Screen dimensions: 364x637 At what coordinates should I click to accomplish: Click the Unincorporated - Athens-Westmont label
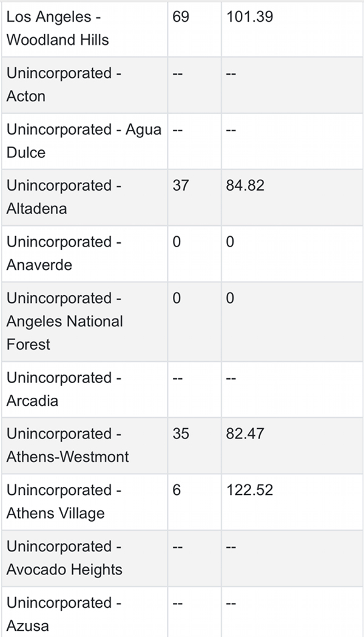click(x=68, y=445)
